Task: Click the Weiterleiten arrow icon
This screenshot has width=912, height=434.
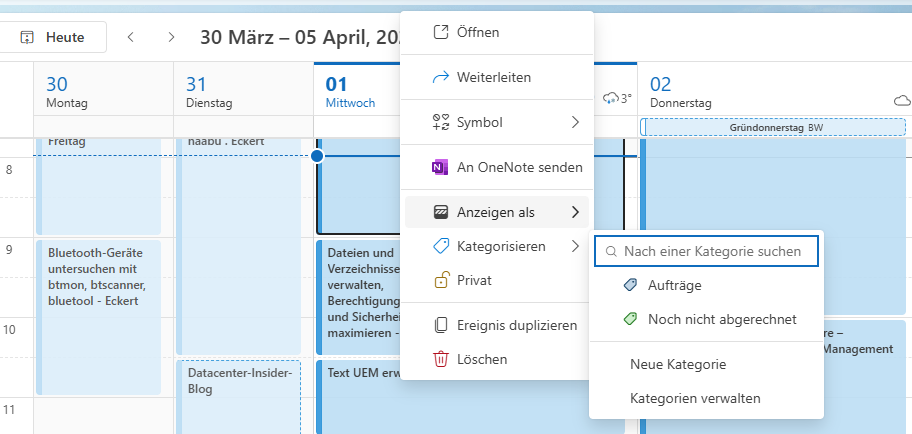Action: click(x=440, y=77)
